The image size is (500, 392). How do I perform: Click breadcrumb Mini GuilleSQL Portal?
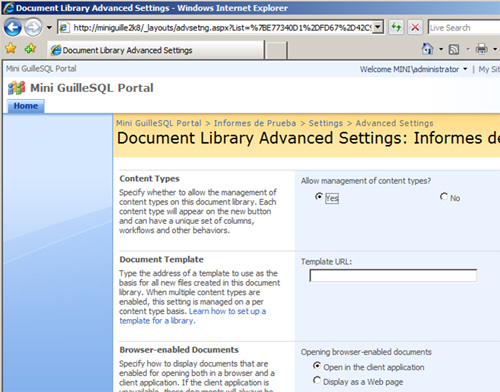click(159, 123)
